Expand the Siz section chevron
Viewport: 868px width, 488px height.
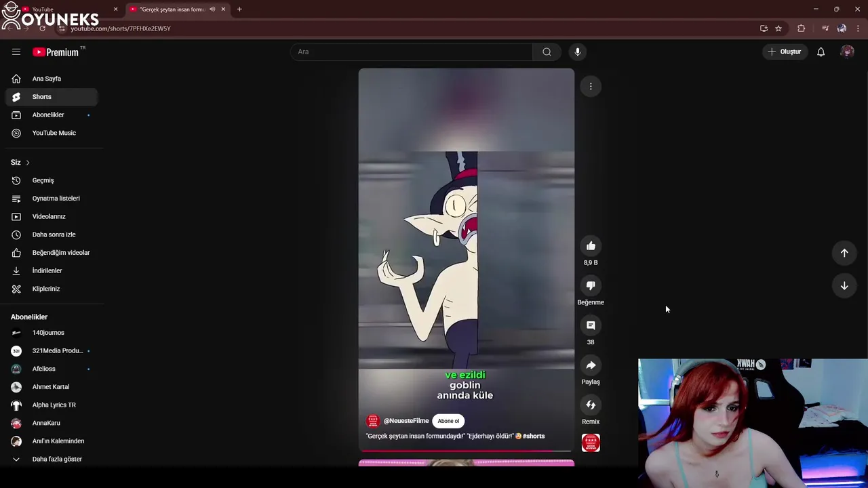(28, 163)
